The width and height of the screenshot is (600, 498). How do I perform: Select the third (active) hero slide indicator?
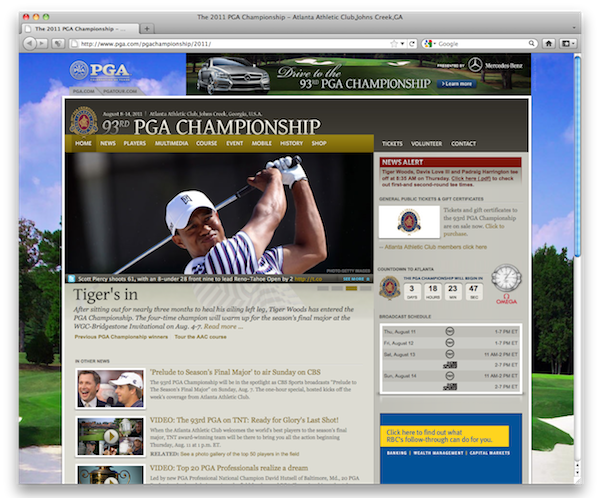click(351, 289)
